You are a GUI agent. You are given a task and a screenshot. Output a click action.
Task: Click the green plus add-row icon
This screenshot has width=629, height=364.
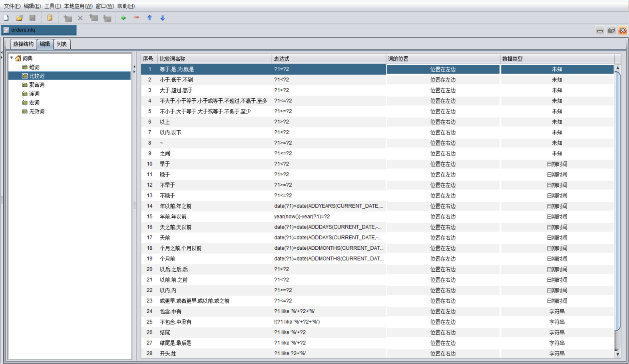(123, 18)
